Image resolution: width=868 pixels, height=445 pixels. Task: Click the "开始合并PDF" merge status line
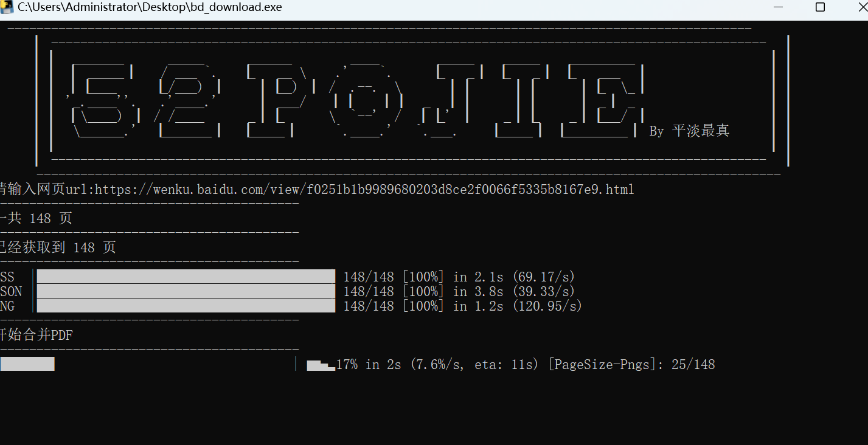click(38, 335)
